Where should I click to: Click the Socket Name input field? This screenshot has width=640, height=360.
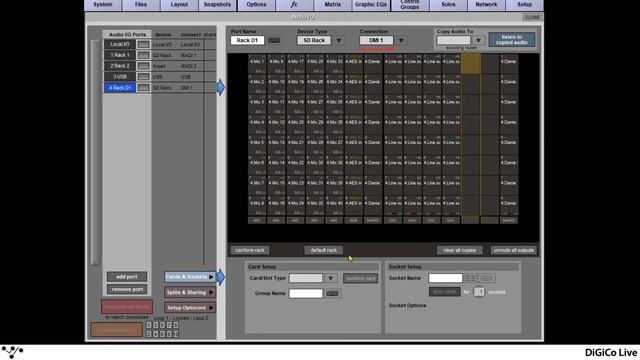click(445, 278)
